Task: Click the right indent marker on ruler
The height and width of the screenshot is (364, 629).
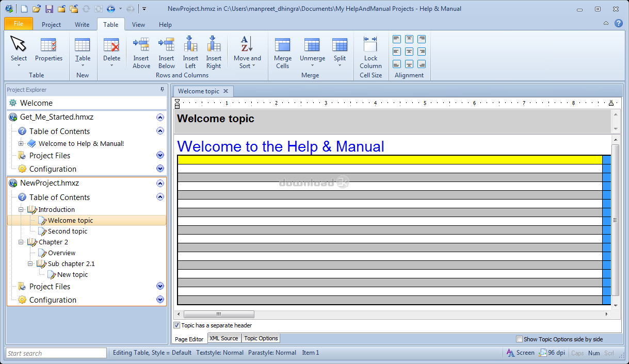Action: pos(611,103)
